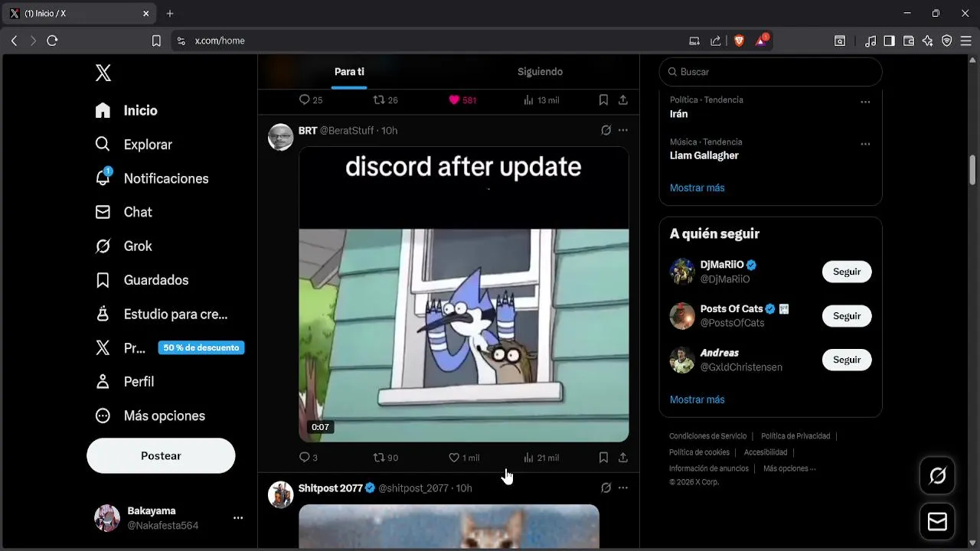Open Estudio para creadores in the sidebar
This screenshot has width=980, height=551.
162,314
